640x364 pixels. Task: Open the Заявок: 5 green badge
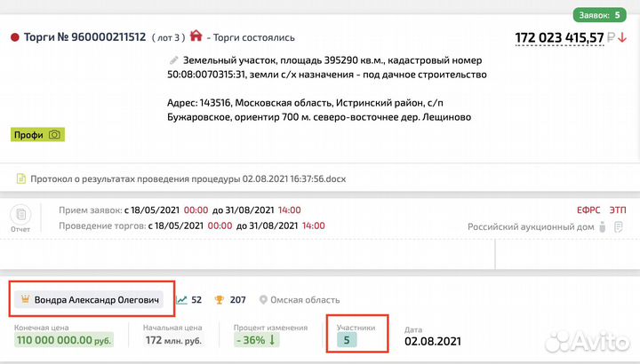pyautogui.click(x=599, y=15)
